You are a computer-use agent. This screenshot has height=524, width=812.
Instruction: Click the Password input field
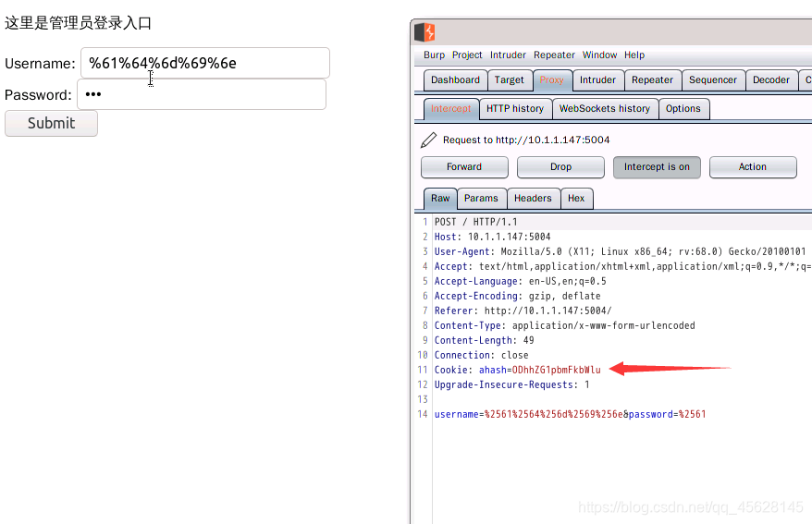[x=202, y=94]
